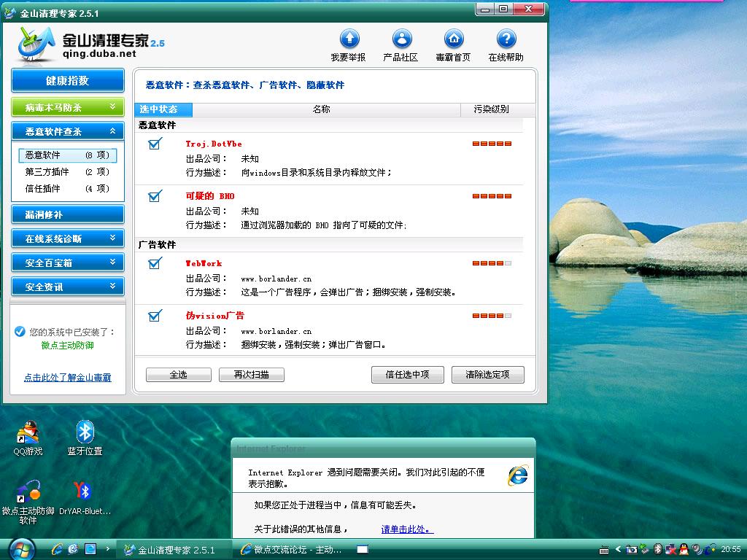Collapse the 恶意软件查杀 section
The image size is (747, 560).
[68, 131]
